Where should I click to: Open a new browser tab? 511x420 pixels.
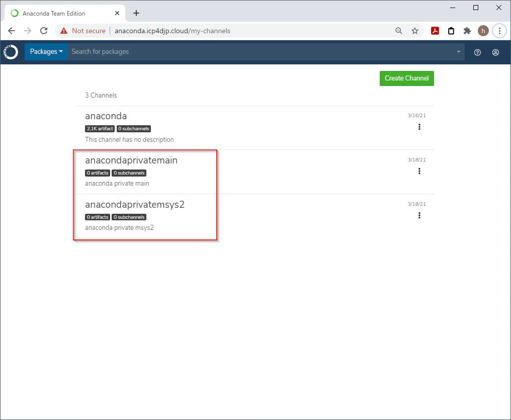click(136, 14)
